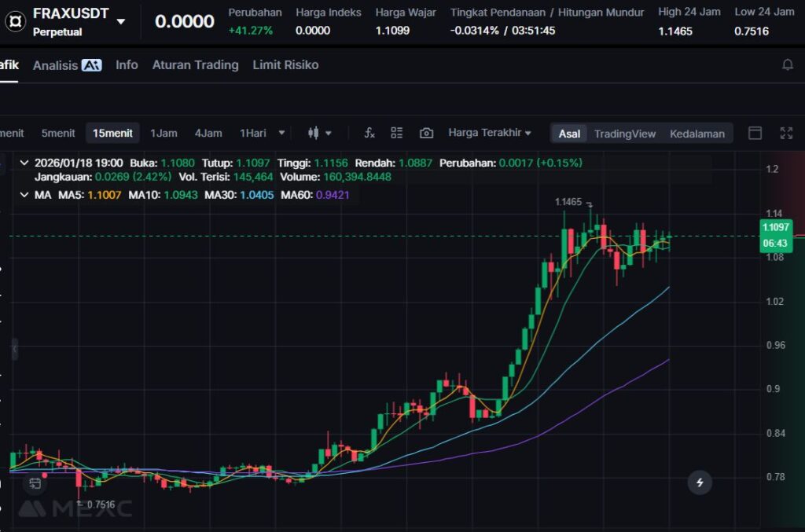805x532 pixels.
Task: Click the current price label 1.1097
Action: pos(777,227)
